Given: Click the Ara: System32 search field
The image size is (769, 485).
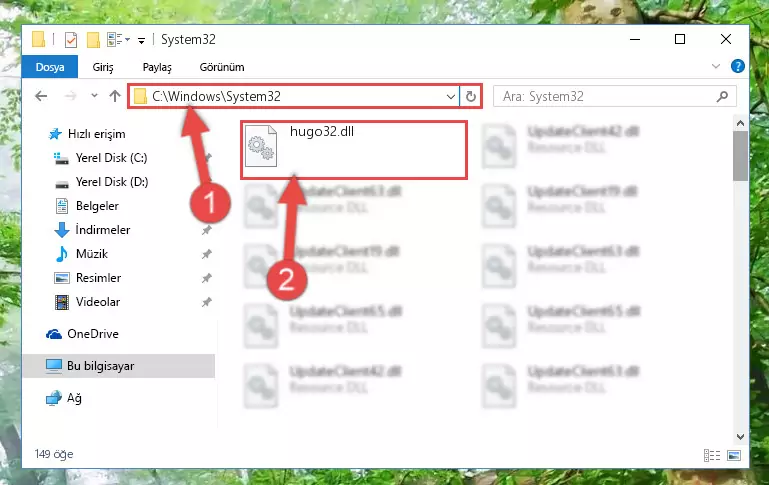Looking at the screenshot, I should [x=606, y=97].
